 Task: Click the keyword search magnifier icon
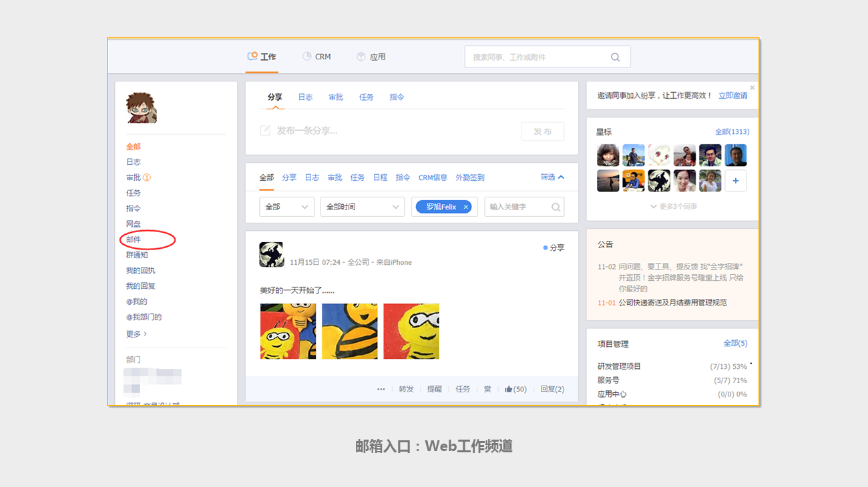[x=556, y=207]
